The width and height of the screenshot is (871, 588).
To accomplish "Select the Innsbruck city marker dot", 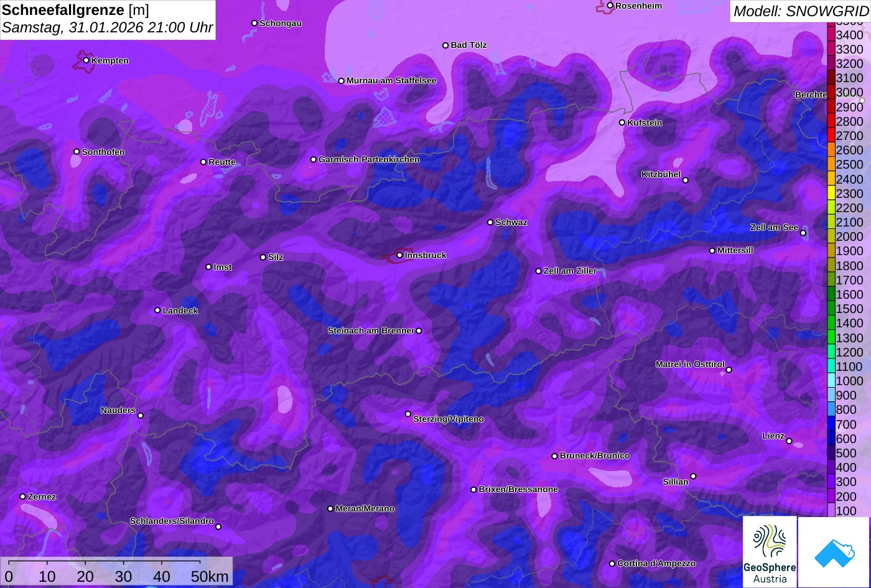I will [x=399, y=255].
